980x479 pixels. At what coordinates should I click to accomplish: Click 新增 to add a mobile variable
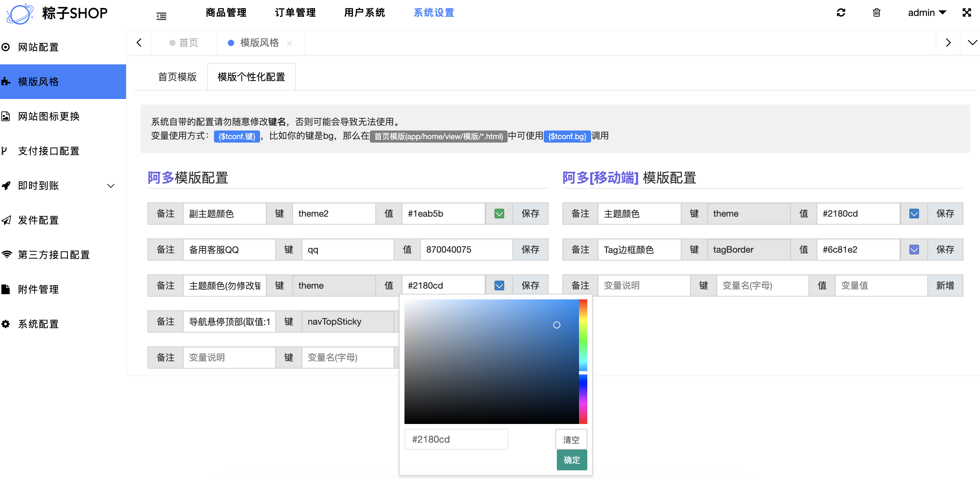tap(945, 286)
